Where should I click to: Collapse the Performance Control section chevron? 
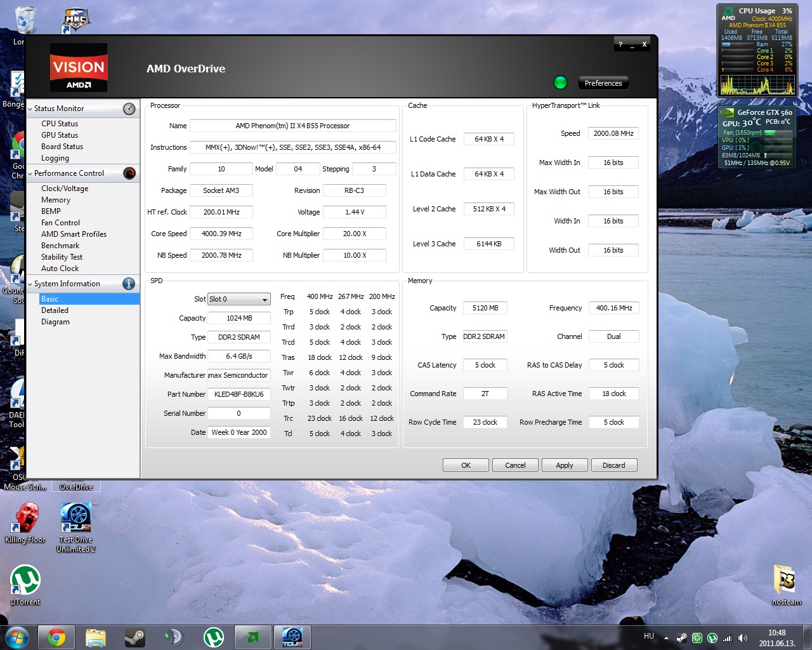point(30,174)
